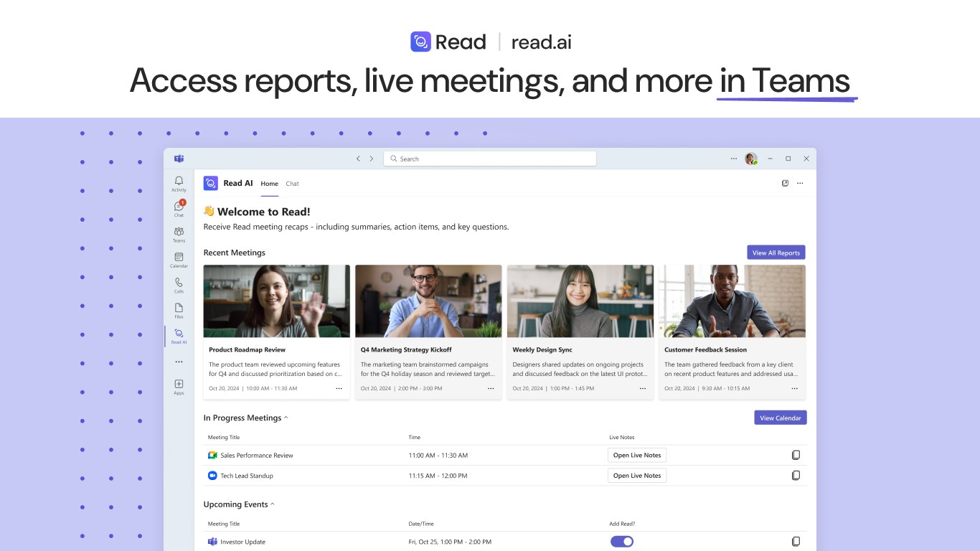
Task: Open Calendar in the Teams sidebar
Action: pyautogui.click(x=179, y=260)
